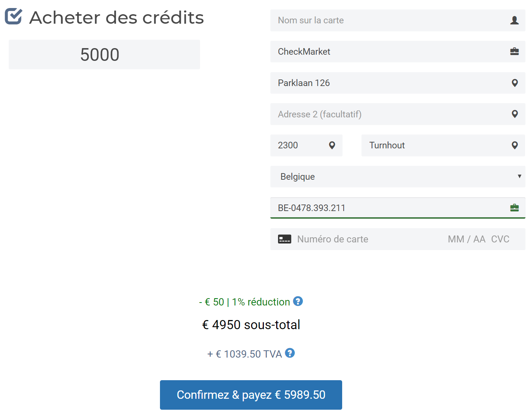Click the map pin in Turnhout field

[515, 145]
